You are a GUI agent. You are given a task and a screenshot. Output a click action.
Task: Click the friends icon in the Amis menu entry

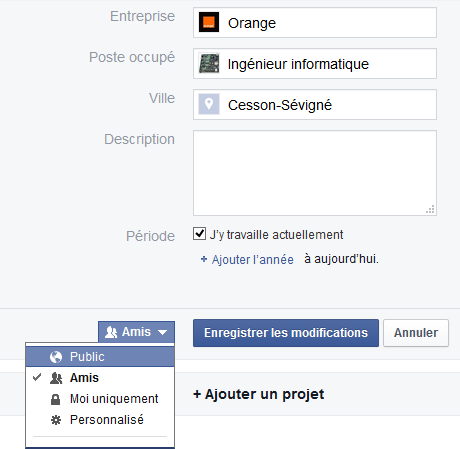tap(56, 378)
